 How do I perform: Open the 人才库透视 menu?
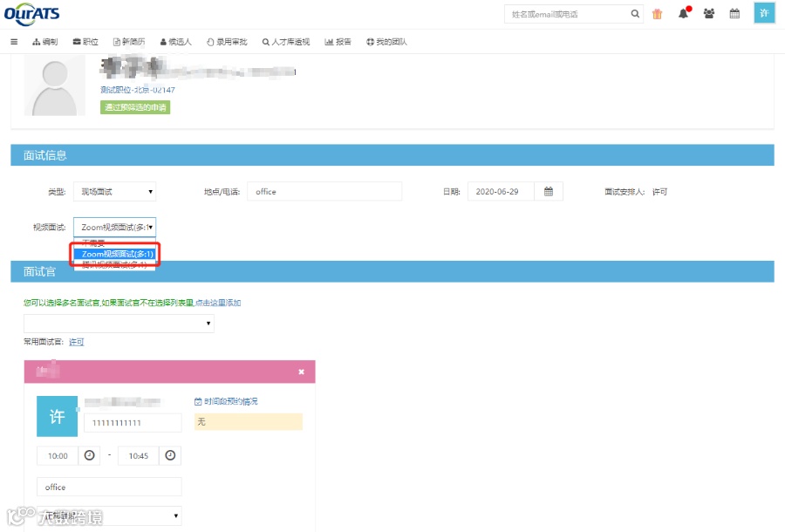[x=286, y=42]
